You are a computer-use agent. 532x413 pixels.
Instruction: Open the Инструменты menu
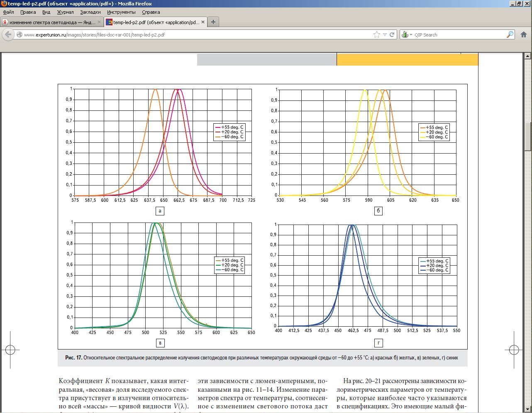pyautogui.click(x=121, y=12)
